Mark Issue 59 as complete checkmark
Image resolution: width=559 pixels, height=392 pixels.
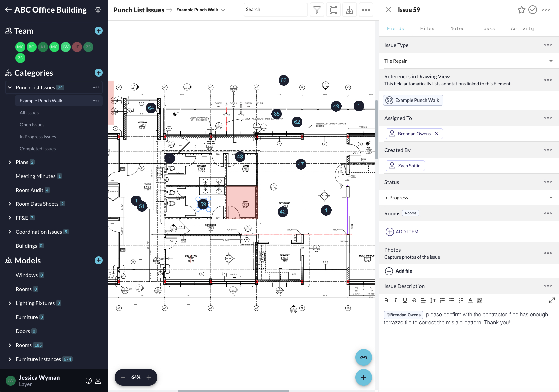[533, 10]
